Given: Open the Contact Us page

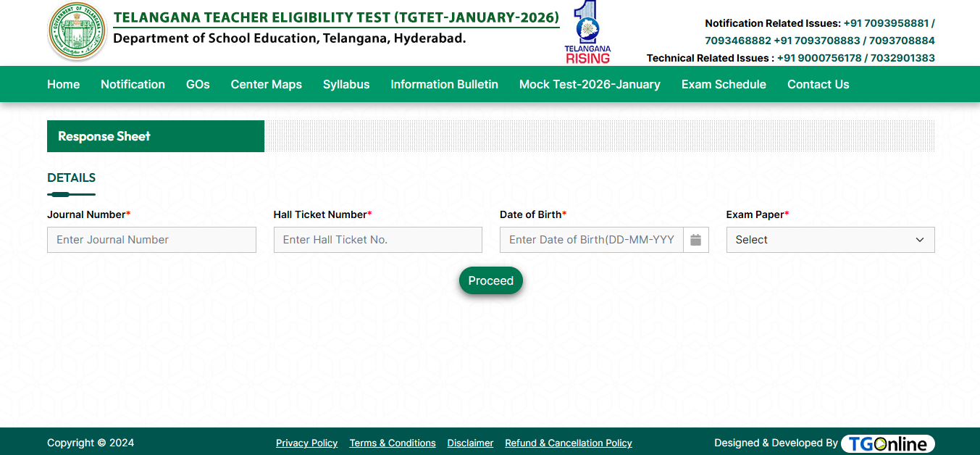Looking at the screenshot, I should [818, 84].
